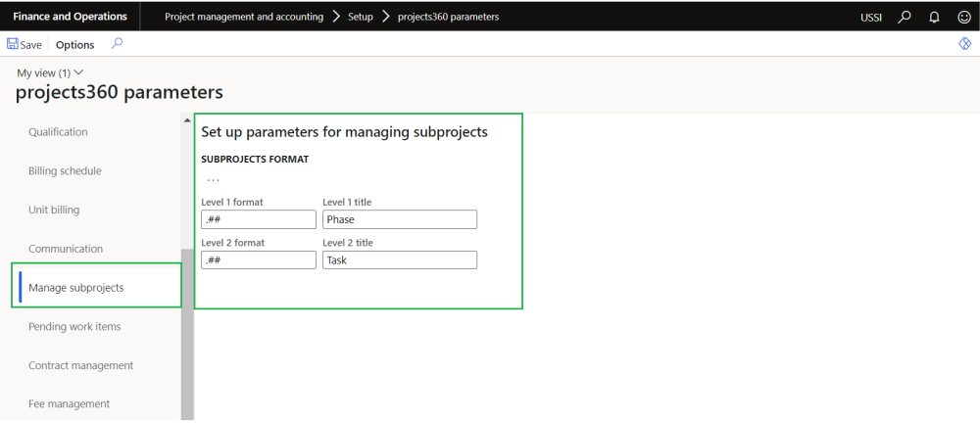980x423 pixels.
Task: Open the notifications bell
Action: pos(934,17)
